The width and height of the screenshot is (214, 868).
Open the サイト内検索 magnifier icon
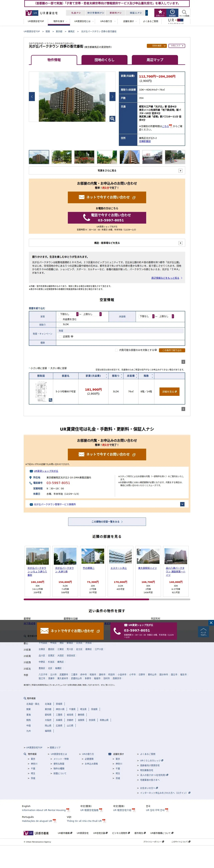(184, 13)
